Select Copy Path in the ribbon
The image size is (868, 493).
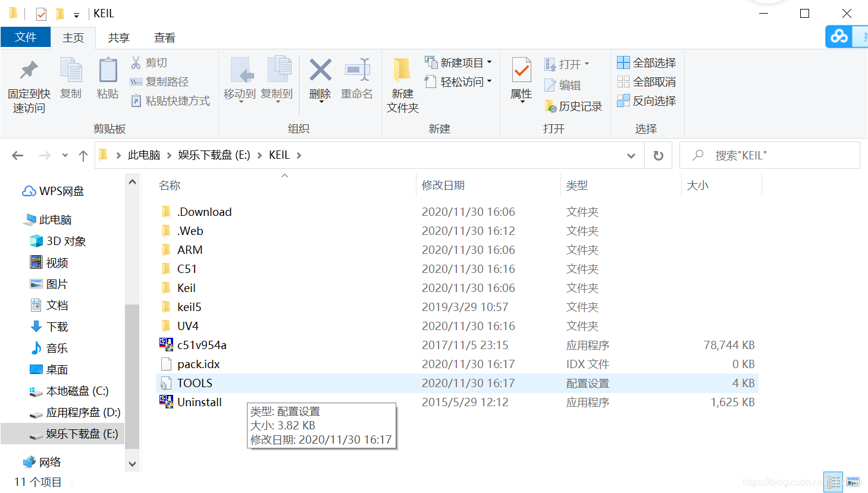point(159,81)
